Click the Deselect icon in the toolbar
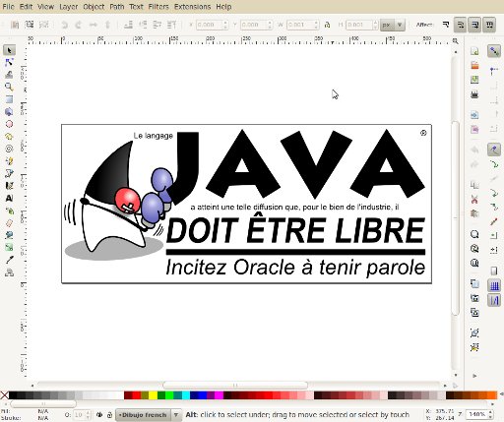Screen dimensions: 504x422 point(43,25)
